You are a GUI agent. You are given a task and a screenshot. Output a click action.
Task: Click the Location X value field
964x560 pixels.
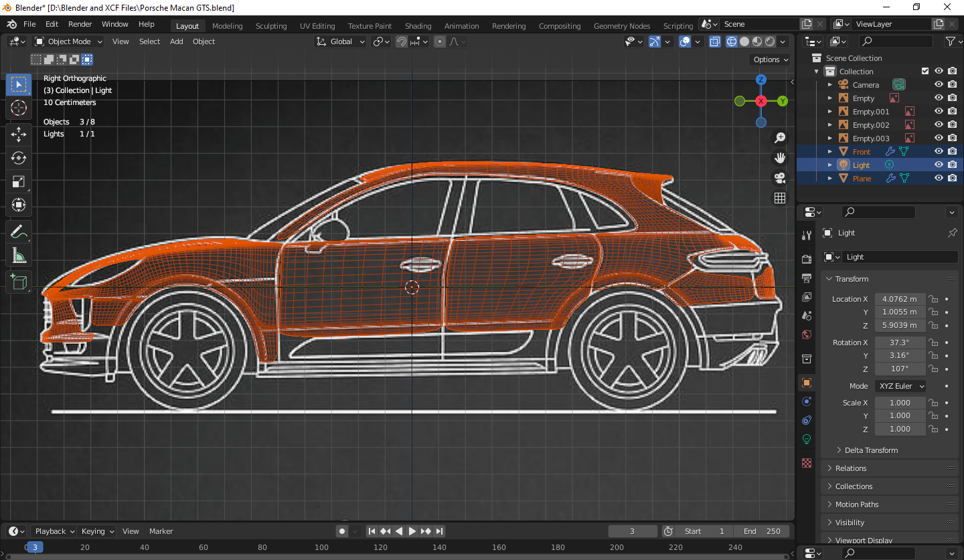tap(899, 299)
